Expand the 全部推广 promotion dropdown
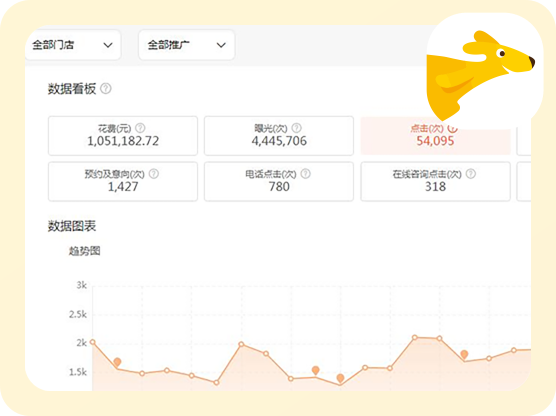 coord(187,45)
